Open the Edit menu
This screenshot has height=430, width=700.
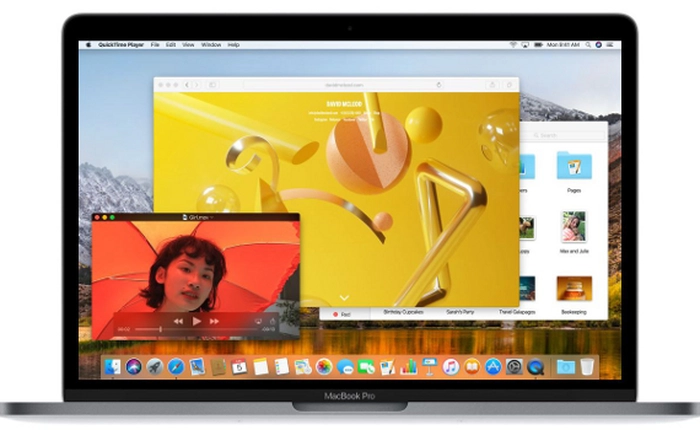tap(171, 45)
